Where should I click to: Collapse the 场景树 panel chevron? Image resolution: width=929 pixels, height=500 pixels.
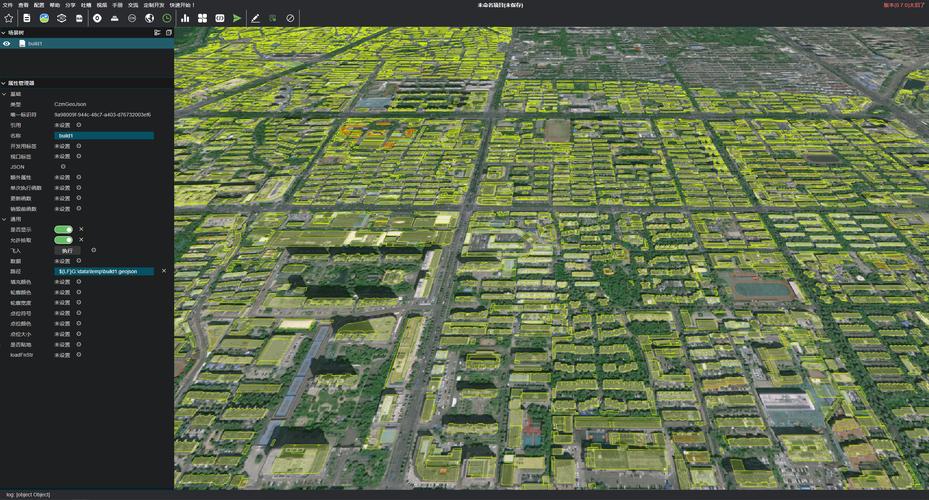pyautogui.click(x=4, y=33)
